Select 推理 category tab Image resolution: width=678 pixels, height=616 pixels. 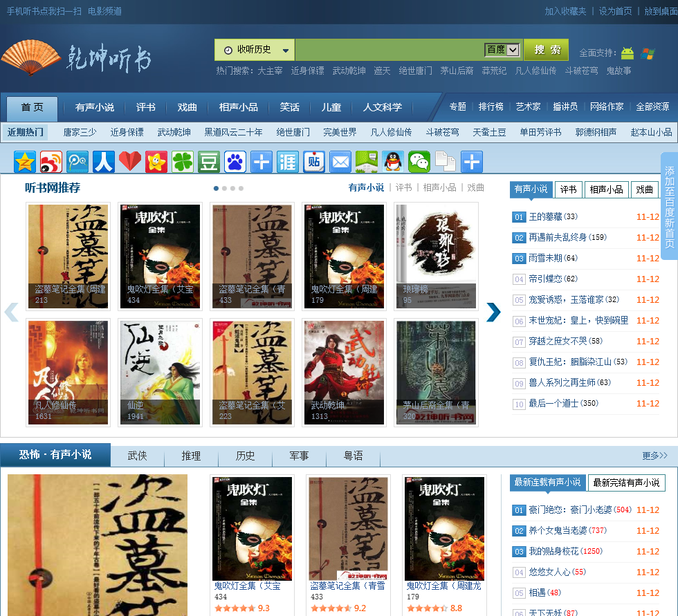pos(191,456)
